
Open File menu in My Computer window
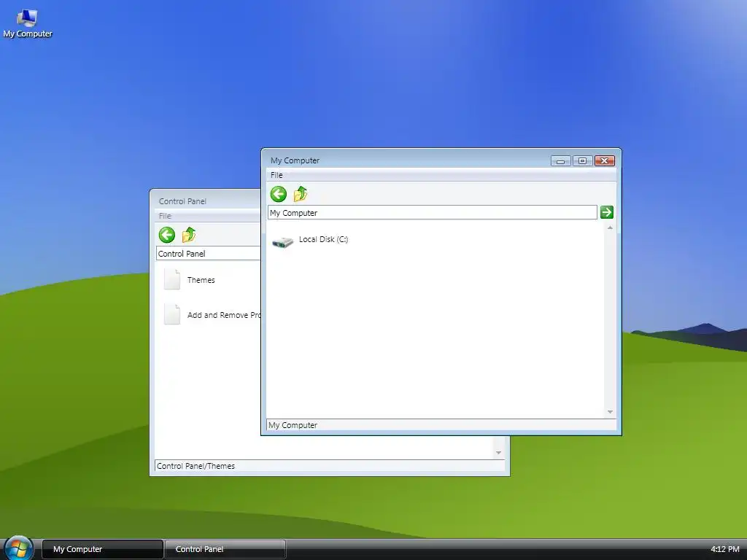tap(276, 175)
